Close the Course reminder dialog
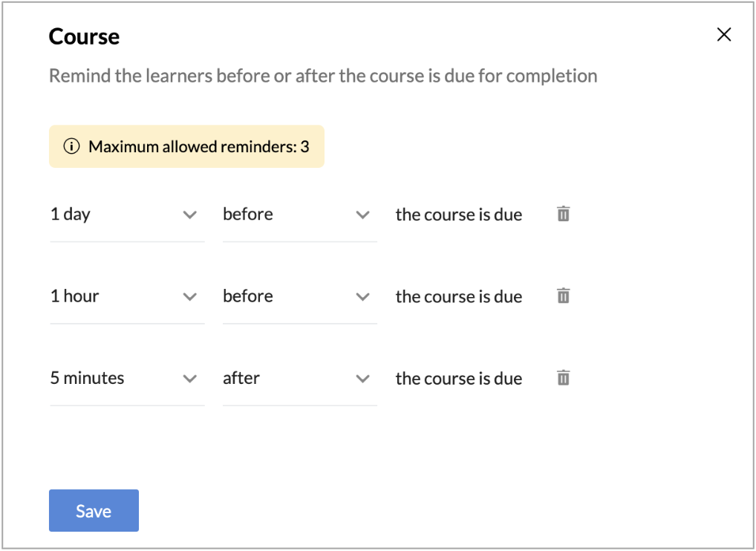Image resolution: width=756 pixels, height=551 pixels. click(x=723, y=35)
